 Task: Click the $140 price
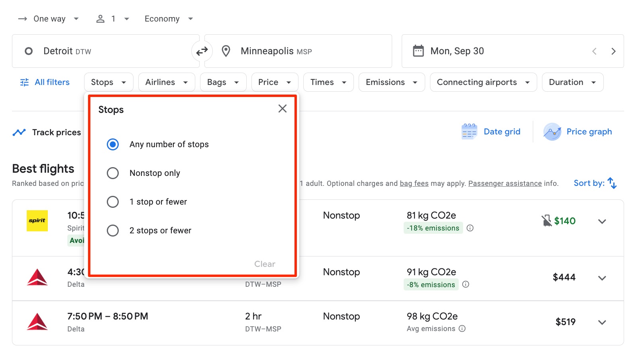click(565, 221)
